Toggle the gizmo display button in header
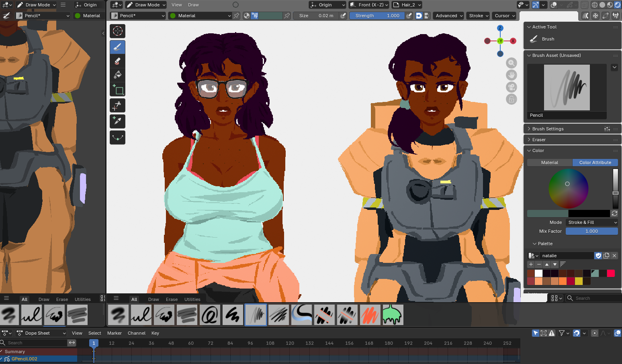This screenshot has height=364, width=622. (536, 5)
